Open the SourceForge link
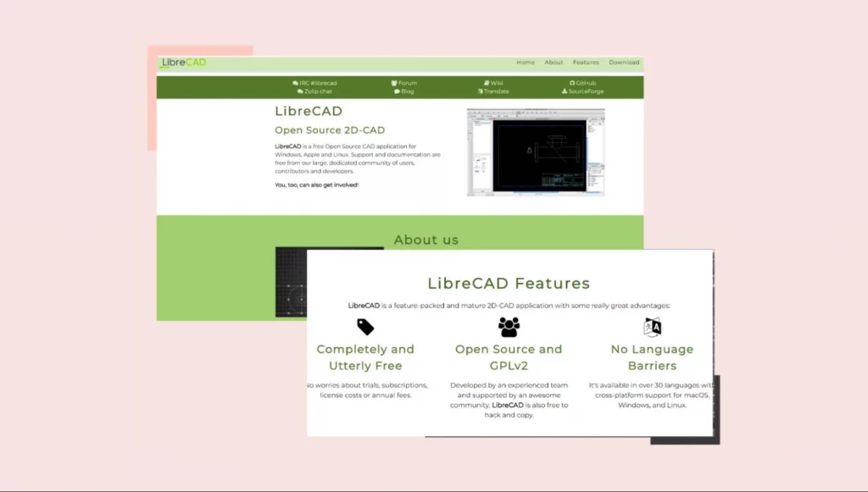Screen dimensions: 868x492 pos(583,91)
